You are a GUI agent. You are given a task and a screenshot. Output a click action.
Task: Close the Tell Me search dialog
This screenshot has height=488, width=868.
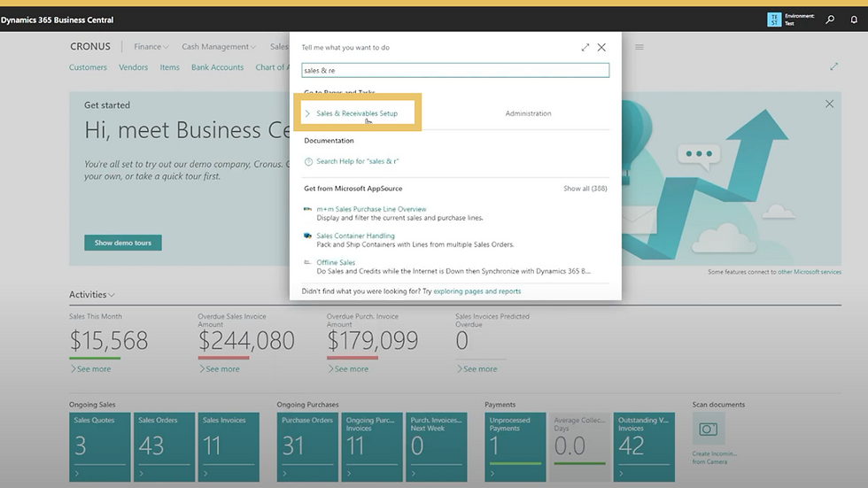(x=601, y=48)
